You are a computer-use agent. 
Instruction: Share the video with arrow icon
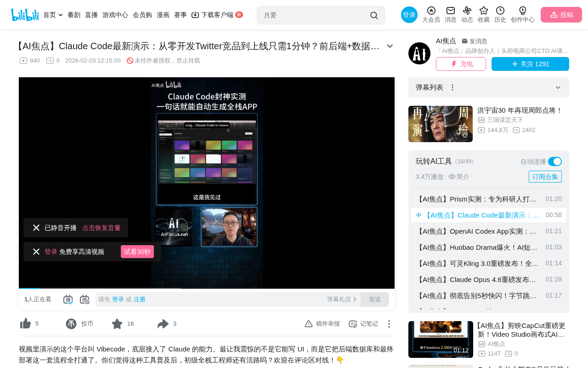(163, 324)
